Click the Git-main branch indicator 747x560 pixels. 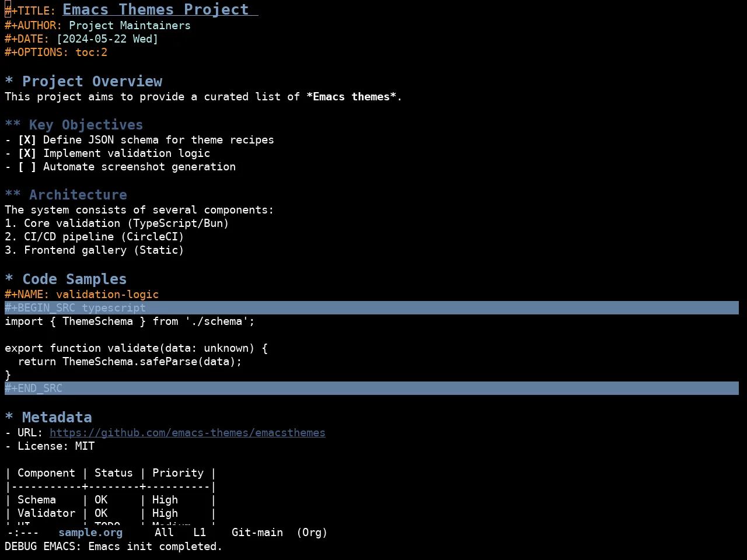[257, 533]
